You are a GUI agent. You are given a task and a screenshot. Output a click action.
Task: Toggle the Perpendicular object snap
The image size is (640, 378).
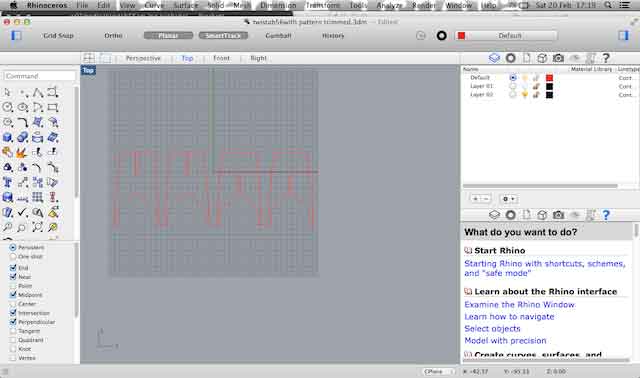pyautogui.click(x=13, y=322)
